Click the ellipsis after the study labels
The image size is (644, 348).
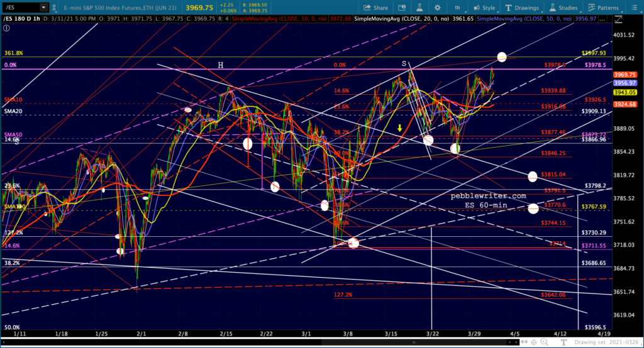pyautogui.click(x=603, y=19)
